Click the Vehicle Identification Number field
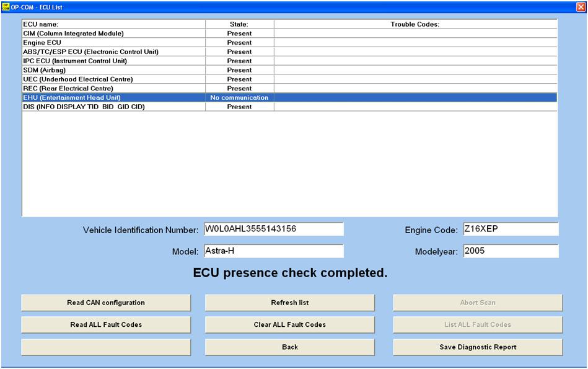Image resolution: width=588 pixels, height=369 pixels. coord(273,229)
